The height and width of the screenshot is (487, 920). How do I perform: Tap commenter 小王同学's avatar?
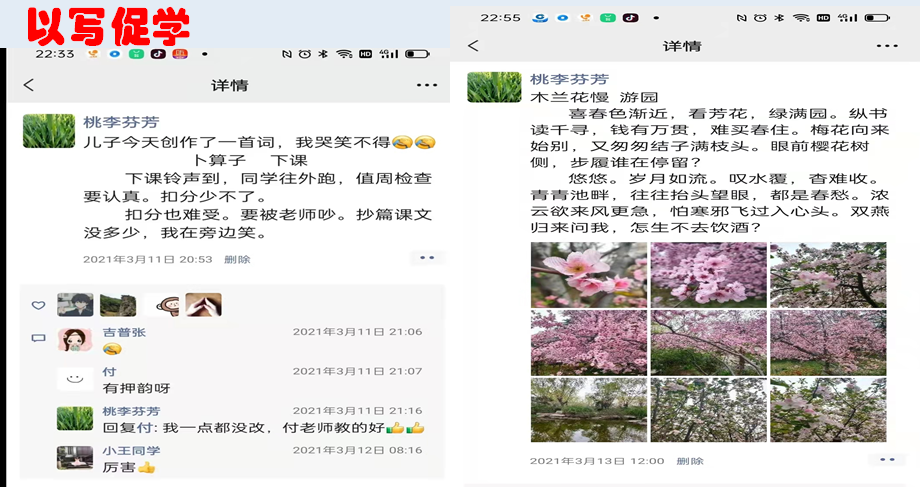75,458
